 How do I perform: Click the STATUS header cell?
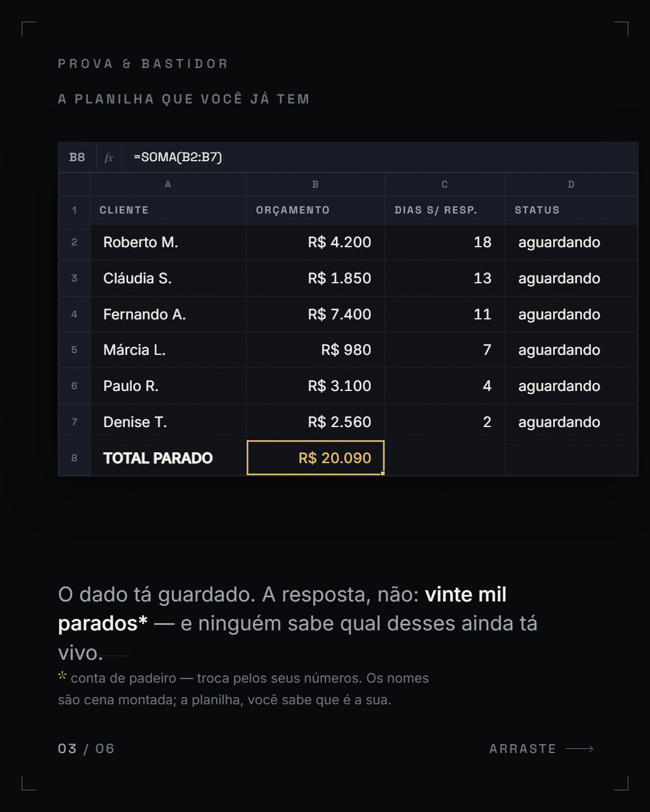[x=571, y=210]
